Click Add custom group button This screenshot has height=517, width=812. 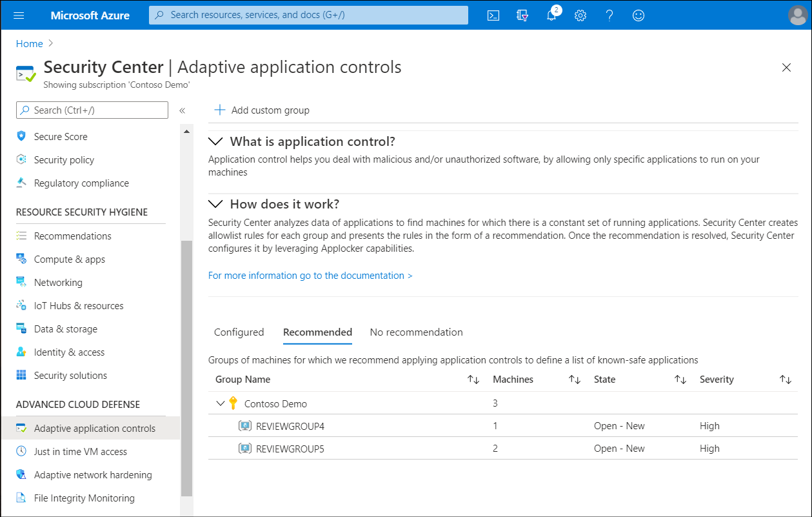click(x=262, y=110)
